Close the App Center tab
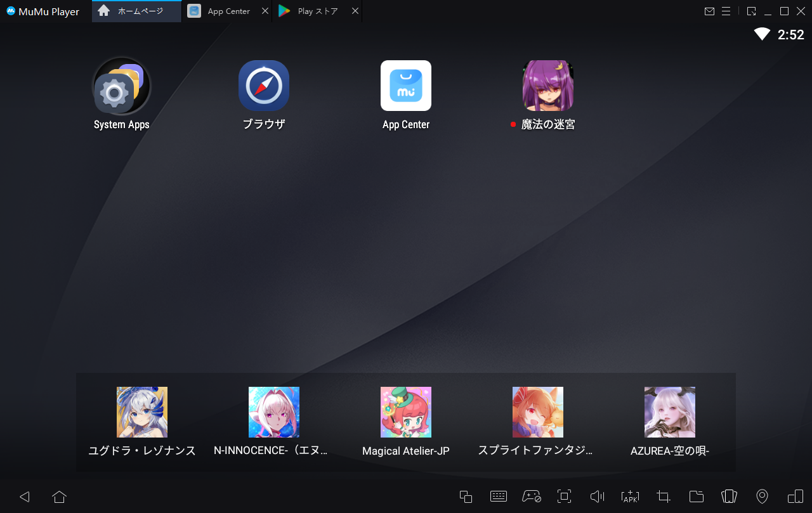This screenshot has width=812, height=513. 265,11
